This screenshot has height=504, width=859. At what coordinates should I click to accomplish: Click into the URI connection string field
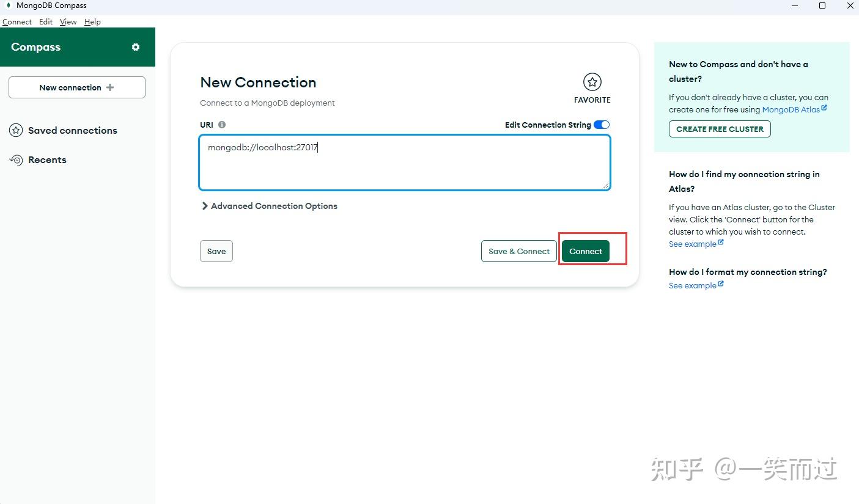[x=405, y=163]
